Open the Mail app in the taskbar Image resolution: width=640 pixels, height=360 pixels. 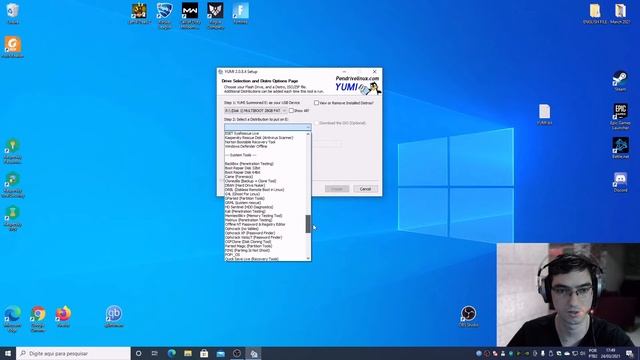coord(220,353)
